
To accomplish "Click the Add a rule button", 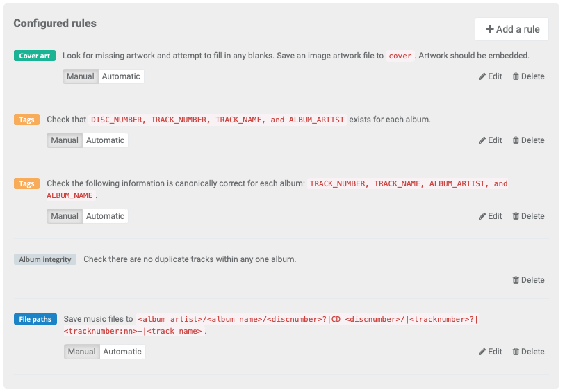I will [512, 29].
